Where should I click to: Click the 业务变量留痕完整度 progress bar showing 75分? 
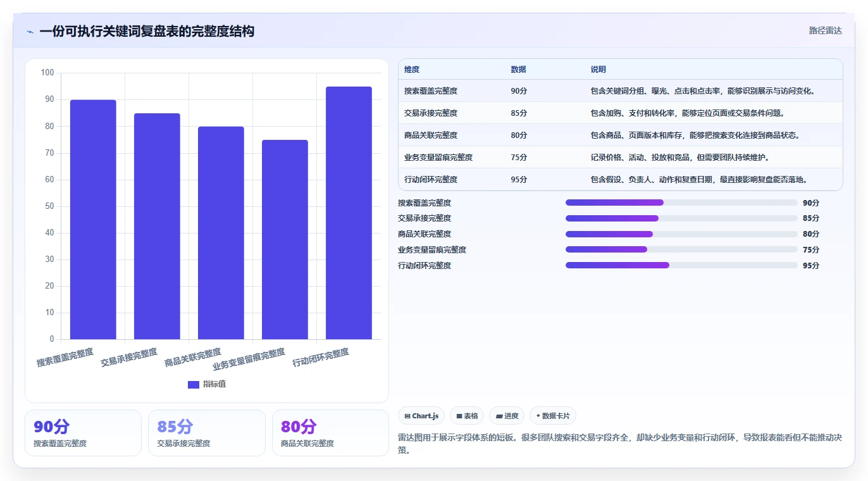(681, 249)
